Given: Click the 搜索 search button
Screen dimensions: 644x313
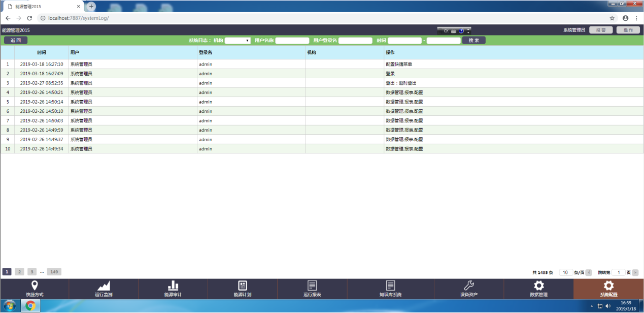Looking at the screenshot, I should [x=473, y=40].
